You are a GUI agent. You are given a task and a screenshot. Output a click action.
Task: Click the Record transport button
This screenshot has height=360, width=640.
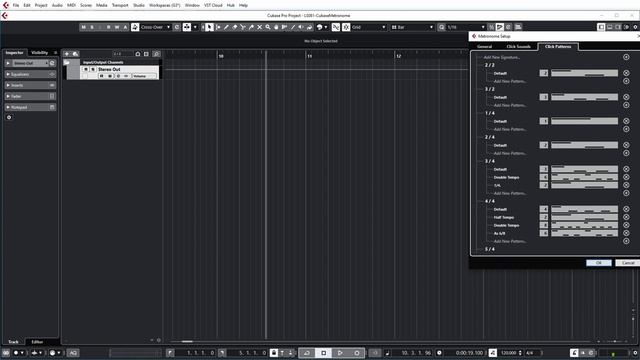pyautogui.click(x=357, y=353)
